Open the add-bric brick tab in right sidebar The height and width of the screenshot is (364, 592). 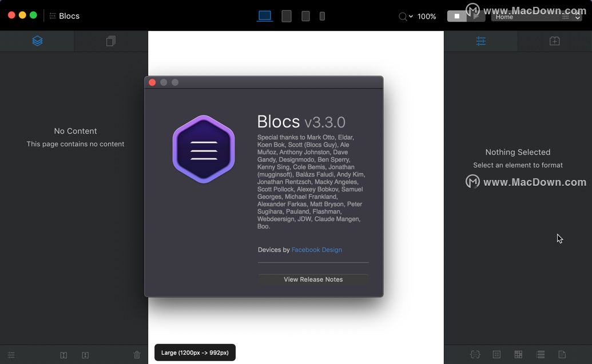click(554, 41)
